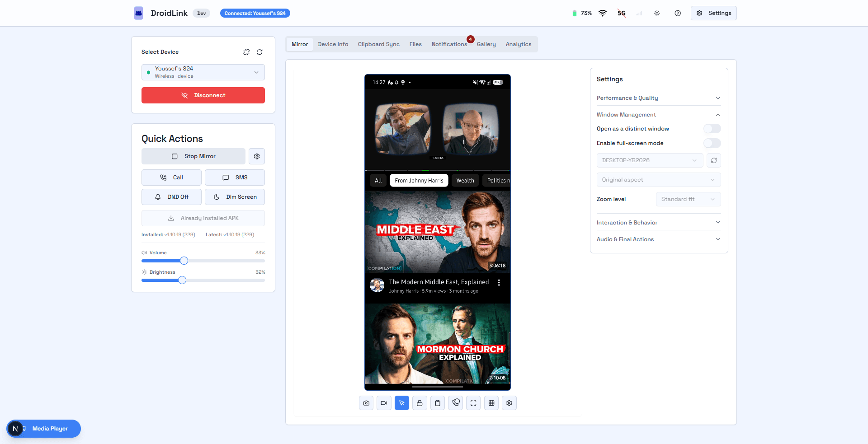Click The Modern Middle East, Explained title
This screenshot has height=444, width=868.
pos(439,282)
